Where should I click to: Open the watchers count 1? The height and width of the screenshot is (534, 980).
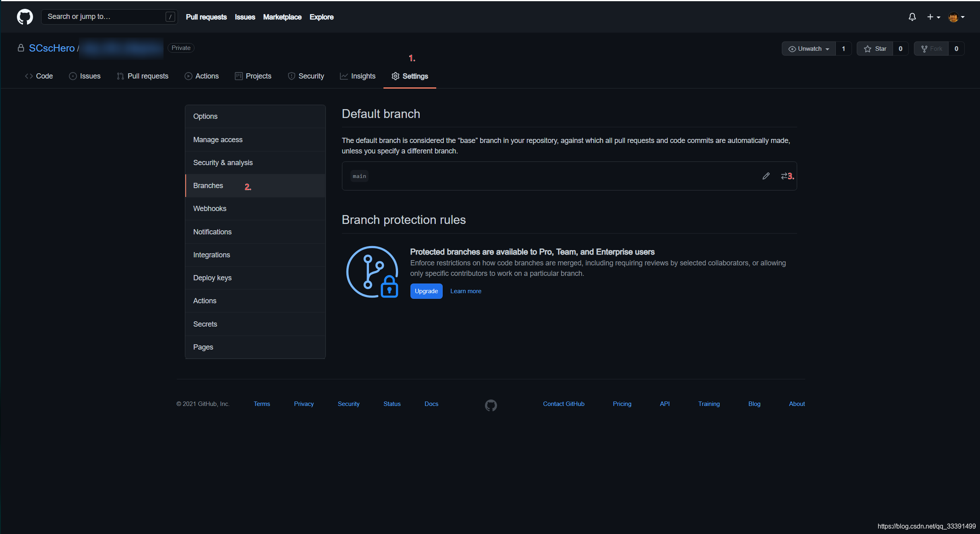point(843,49)
